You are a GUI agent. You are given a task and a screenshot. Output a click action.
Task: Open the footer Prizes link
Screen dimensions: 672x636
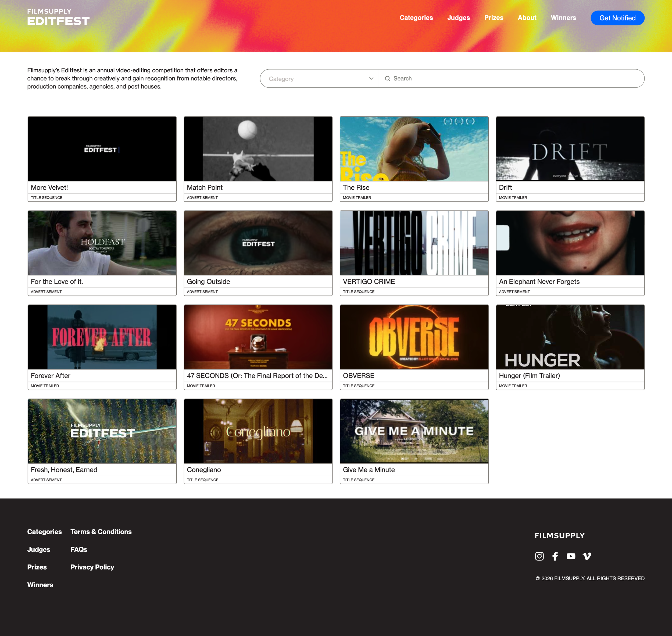coord(37,567)
